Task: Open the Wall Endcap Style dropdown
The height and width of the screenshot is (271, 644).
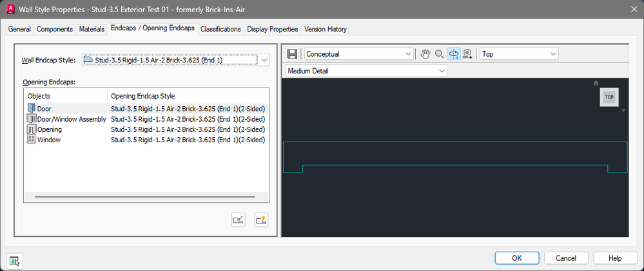Action: click(x=175, y=60)
